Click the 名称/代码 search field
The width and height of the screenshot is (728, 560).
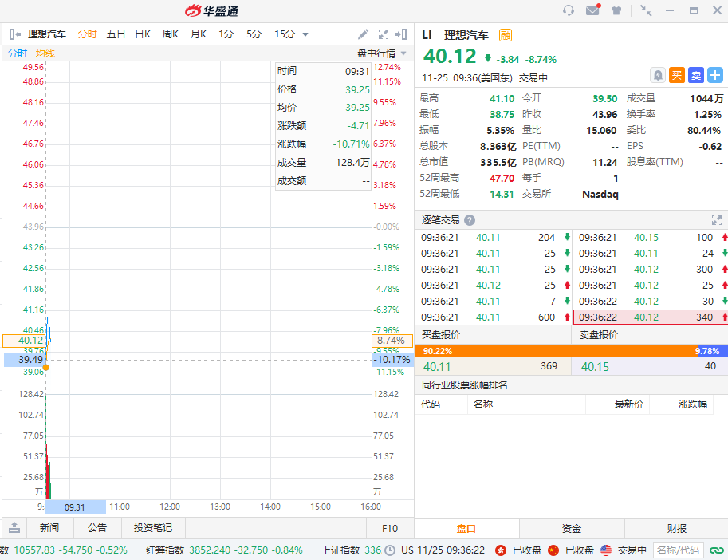tap(678, 550)
